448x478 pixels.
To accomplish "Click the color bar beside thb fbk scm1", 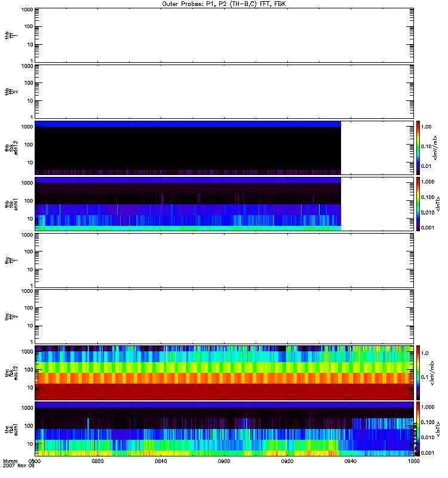I will pos(418,204).
